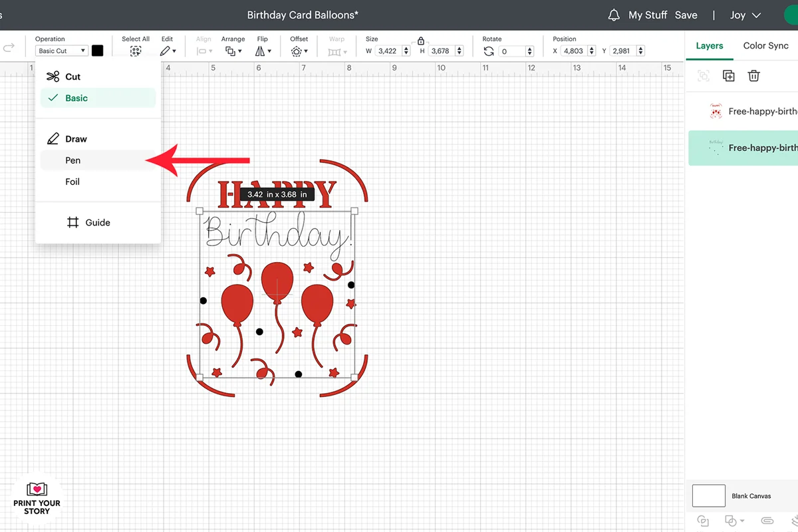
Task: Open the Flip options
Action: tap(263, 51)
